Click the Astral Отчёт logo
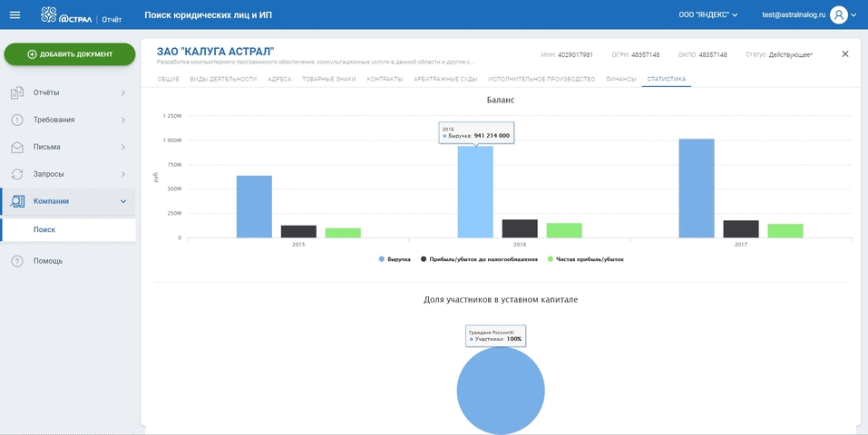The height and width of the screenshot is (435, 868). [82, 15]
